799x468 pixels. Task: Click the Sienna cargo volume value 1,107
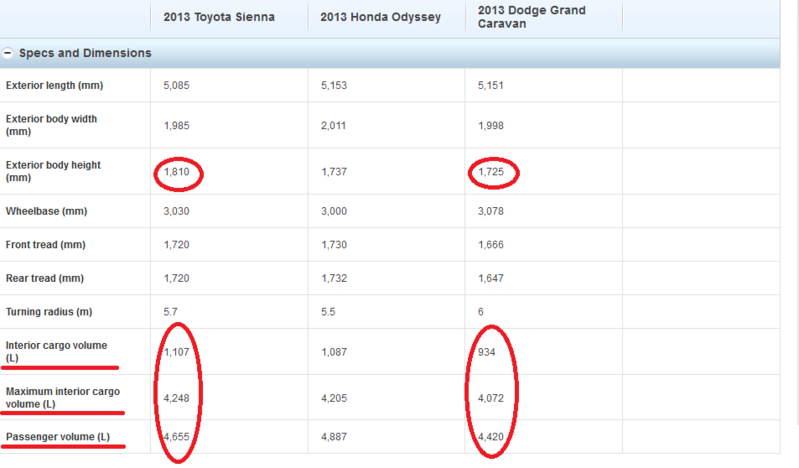coord(176,352)
